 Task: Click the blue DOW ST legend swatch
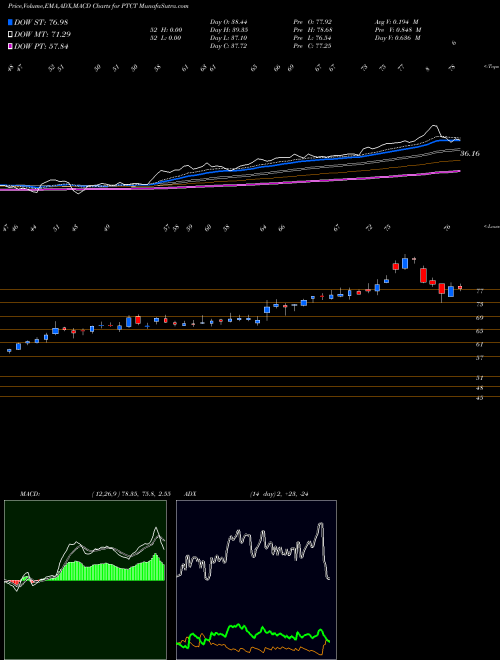(x=10, y=22)
